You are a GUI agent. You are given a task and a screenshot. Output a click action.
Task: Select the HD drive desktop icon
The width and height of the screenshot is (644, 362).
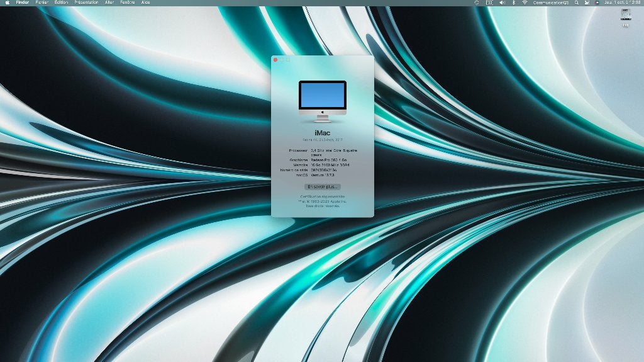[626, 18]
